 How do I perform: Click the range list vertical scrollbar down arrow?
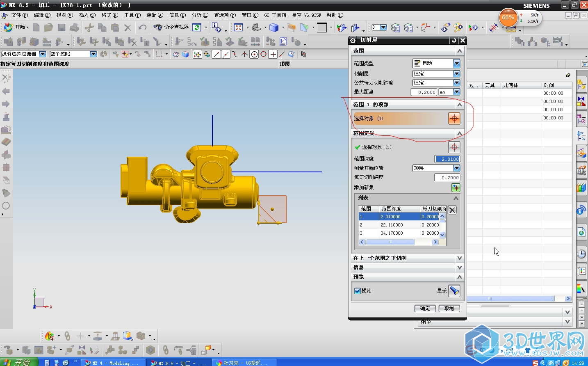coord(442,235)
